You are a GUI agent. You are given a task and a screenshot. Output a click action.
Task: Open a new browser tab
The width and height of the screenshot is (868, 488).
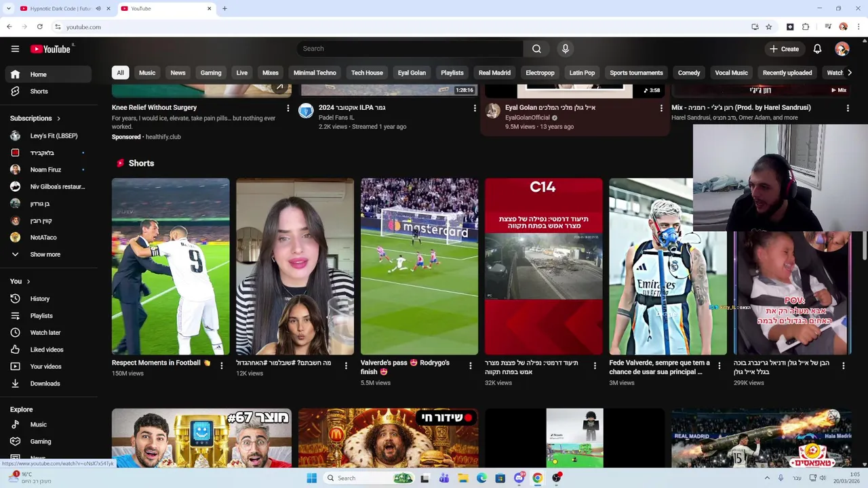[224, 9]
